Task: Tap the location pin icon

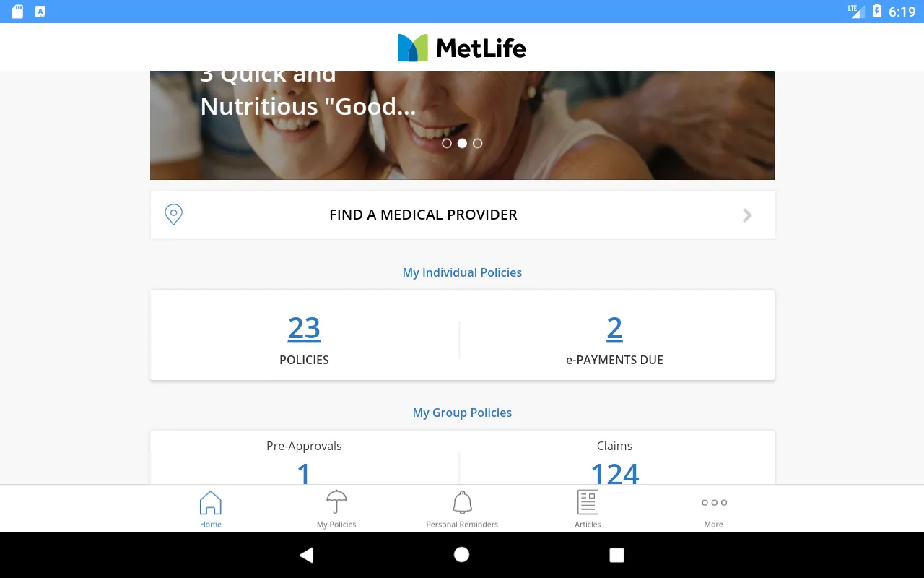Action: point(173,215)
